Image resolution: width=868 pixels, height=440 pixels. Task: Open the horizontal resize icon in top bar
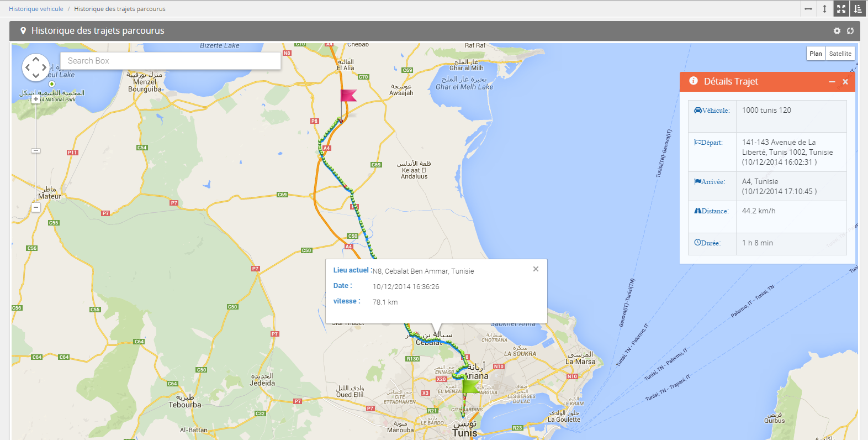click(808, 9)
